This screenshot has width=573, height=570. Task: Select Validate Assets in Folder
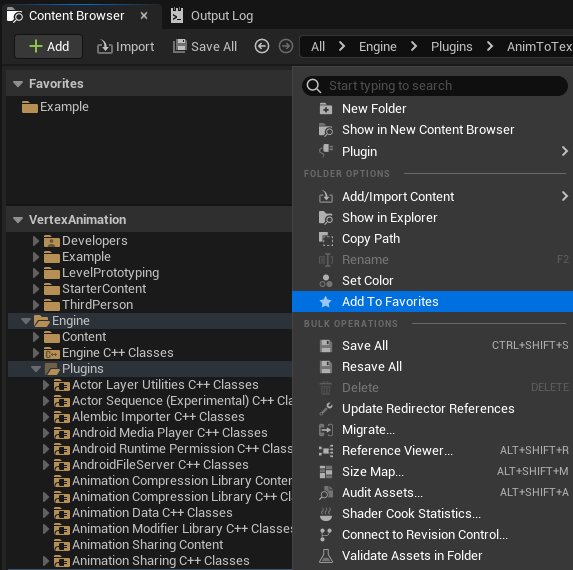(433, 556)
